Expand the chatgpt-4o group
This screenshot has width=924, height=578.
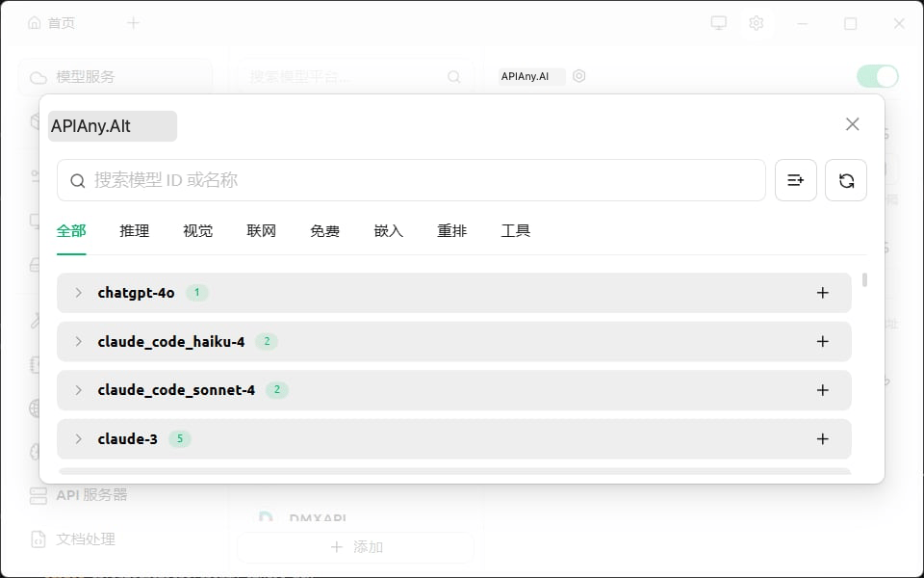point(78,293)
